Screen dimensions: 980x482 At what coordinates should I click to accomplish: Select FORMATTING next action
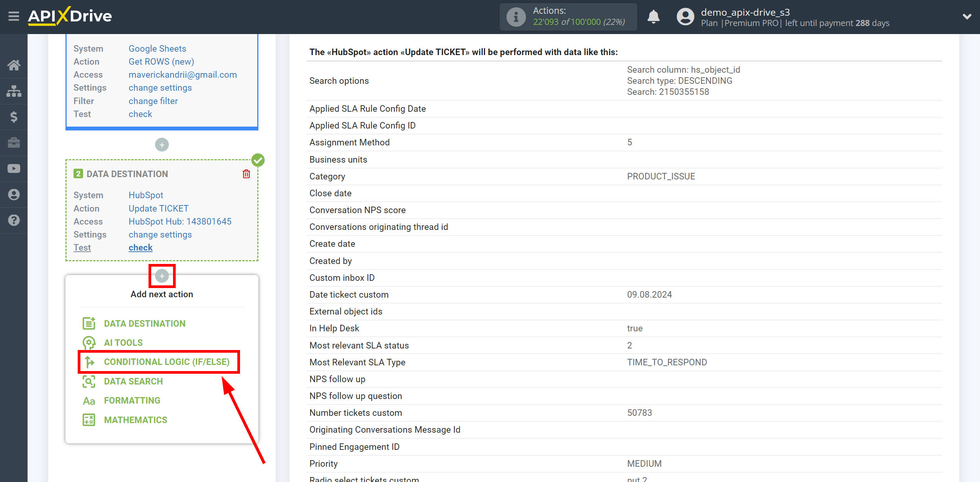(x=132, y=401)
